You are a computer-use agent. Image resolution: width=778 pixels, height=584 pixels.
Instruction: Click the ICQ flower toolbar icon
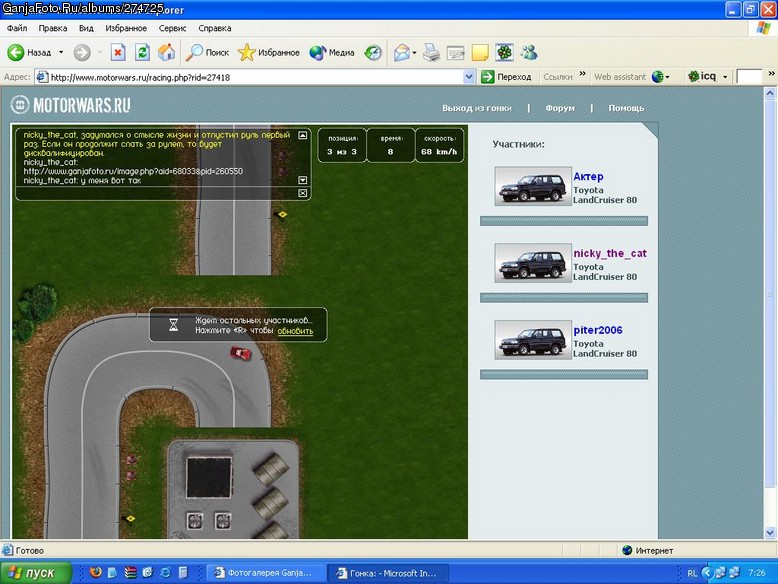(x=505, y=52)
